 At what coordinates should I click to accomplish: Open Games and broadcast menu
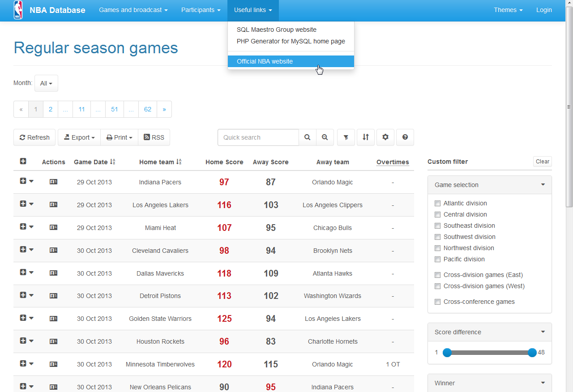click(133, 10)
